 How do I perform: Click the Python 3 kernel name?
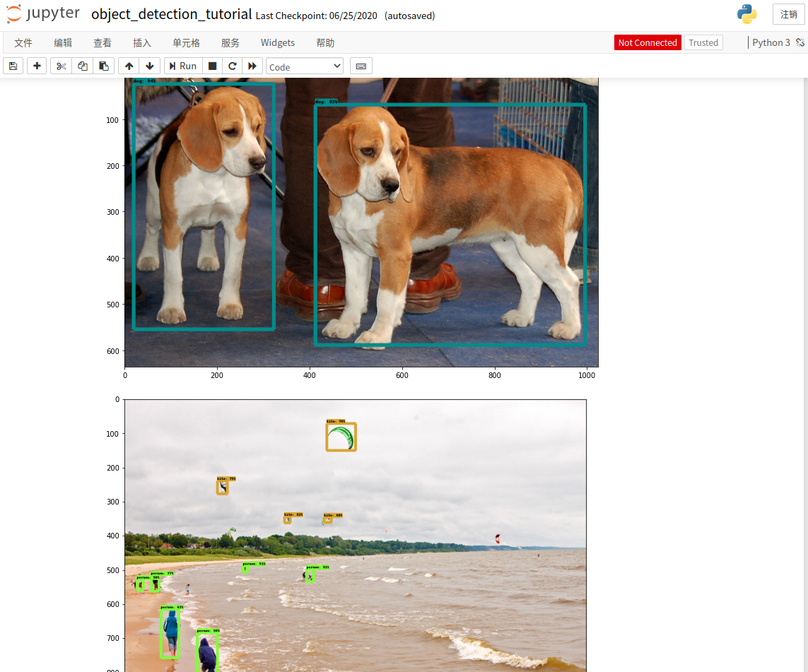[771, 42]
